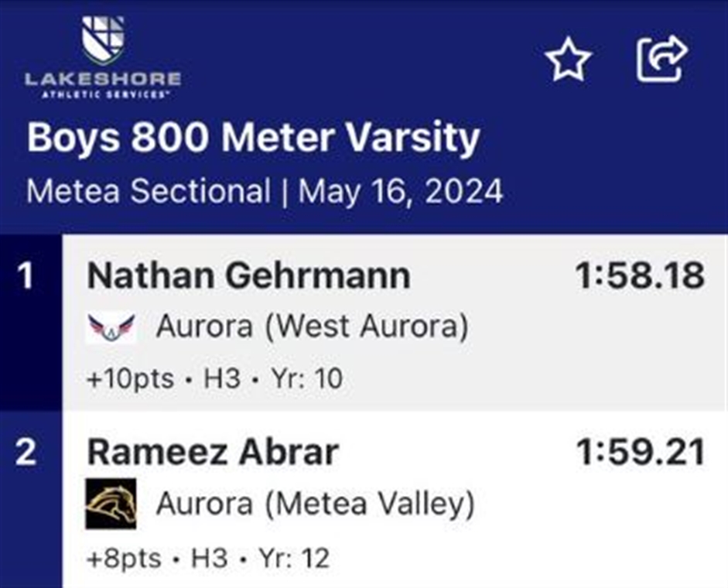Open the West Aurora team logo
This screenshot has height=588, width=728.
point(111,327)
